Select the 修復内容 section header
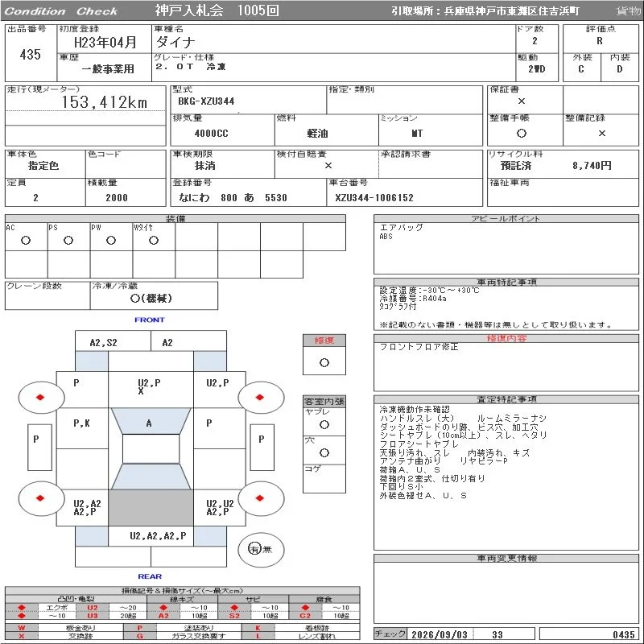 point(506,338)
